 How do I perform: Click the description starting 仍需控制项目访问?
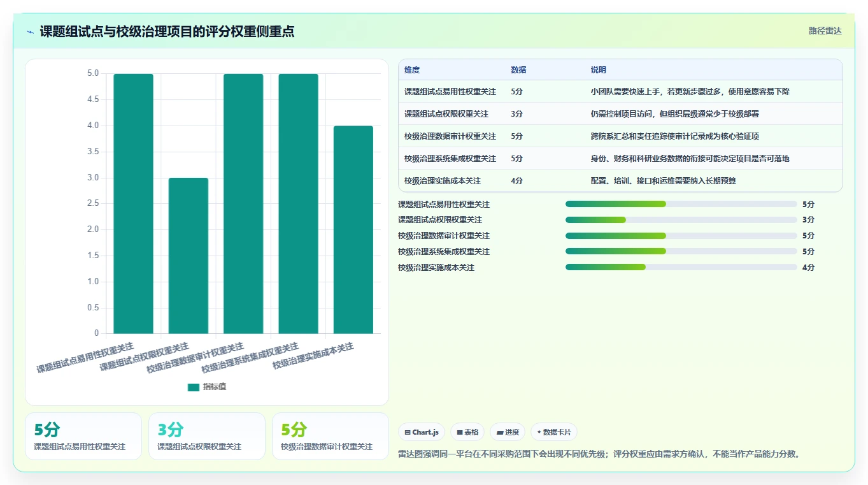click(675, 114)
